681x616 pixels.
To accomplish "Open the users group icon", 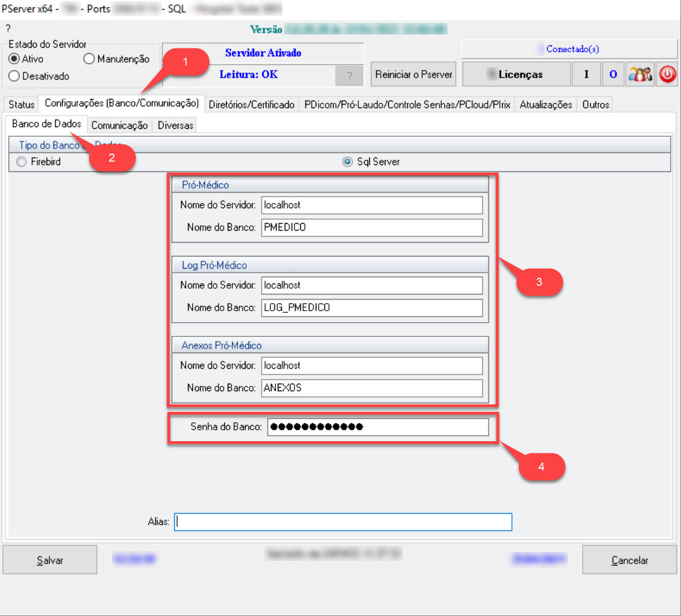I will pyautogui.click(x=640, y=74).
